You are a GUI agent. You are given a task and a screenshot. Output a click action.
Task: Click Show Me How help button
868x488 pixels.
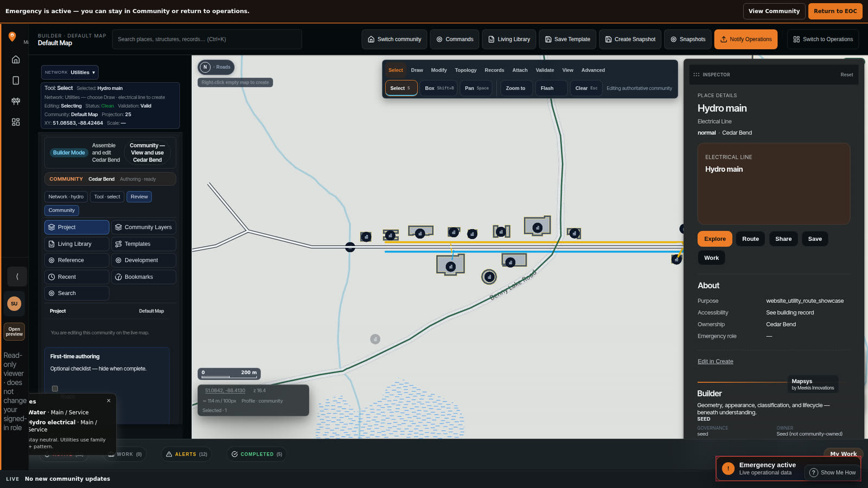[x=832, y=473]
